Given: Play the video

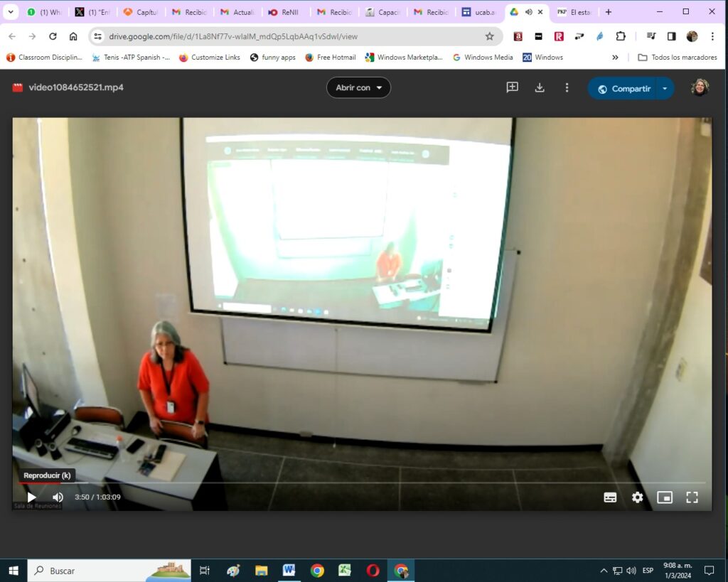Looking at the screenshot, I should click(x=31, y=497).
